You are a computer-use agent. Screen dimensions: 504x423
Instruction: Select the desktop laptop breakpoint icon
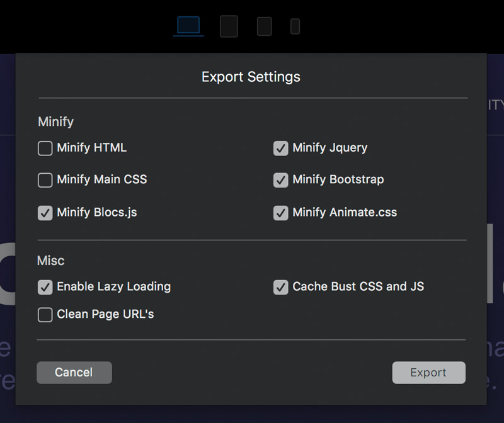coord(188,25)
